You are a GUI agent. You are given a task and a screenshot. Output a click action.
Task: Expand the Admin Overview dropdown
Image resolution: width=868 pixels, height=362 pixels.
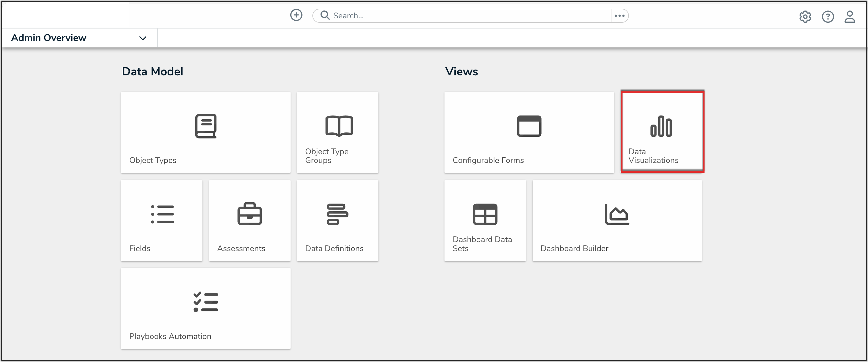click(x=143, y=38)
